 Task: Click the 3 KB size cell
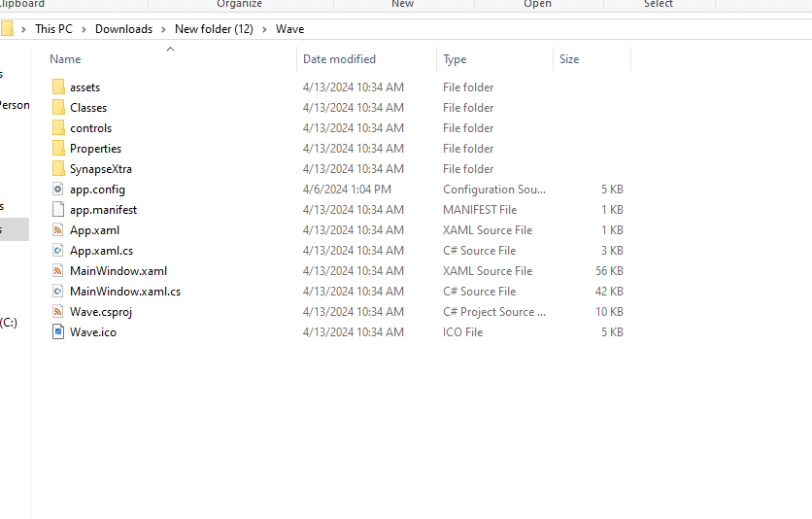(x=612, y=250)
